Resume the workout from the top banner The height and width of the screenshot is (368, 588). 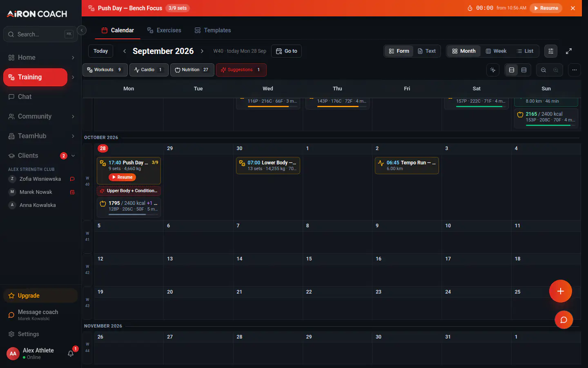tap(546, 8)
